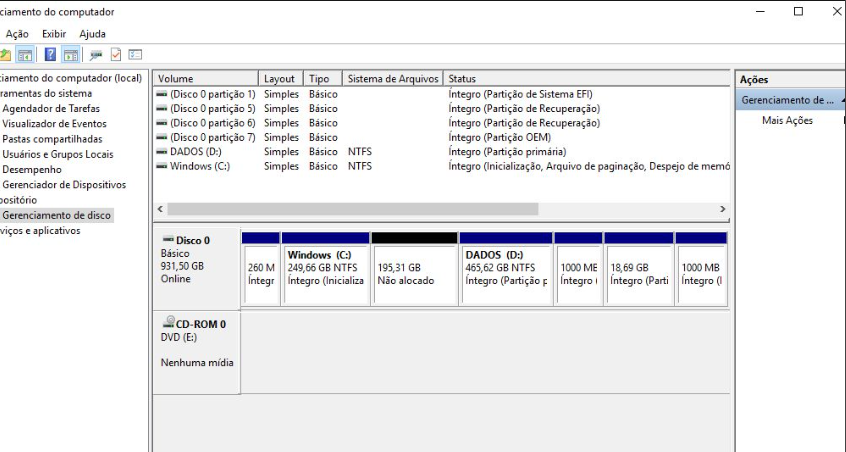Click the Ações pane header
Screen dimensions: 846x452
point(790,79)
